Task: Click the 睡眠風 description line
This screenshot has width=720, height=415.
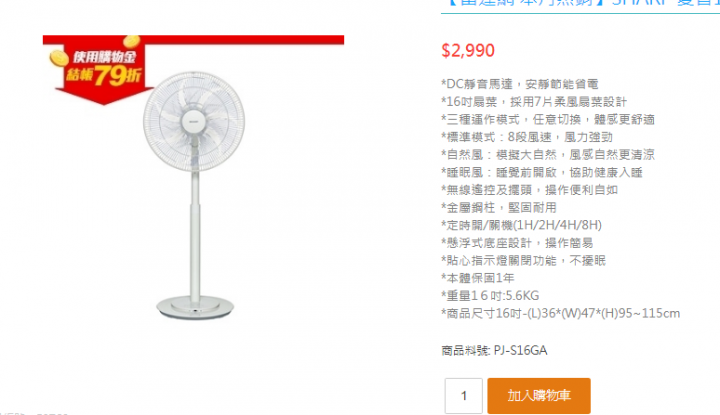Action: click(x=542, y=173)
